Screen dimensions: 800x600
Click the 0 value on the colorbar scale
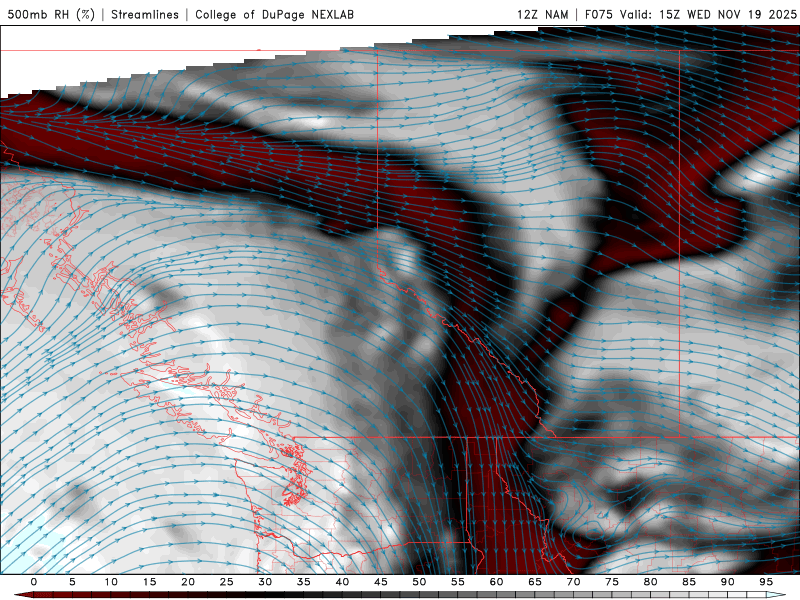pos(34,582)
